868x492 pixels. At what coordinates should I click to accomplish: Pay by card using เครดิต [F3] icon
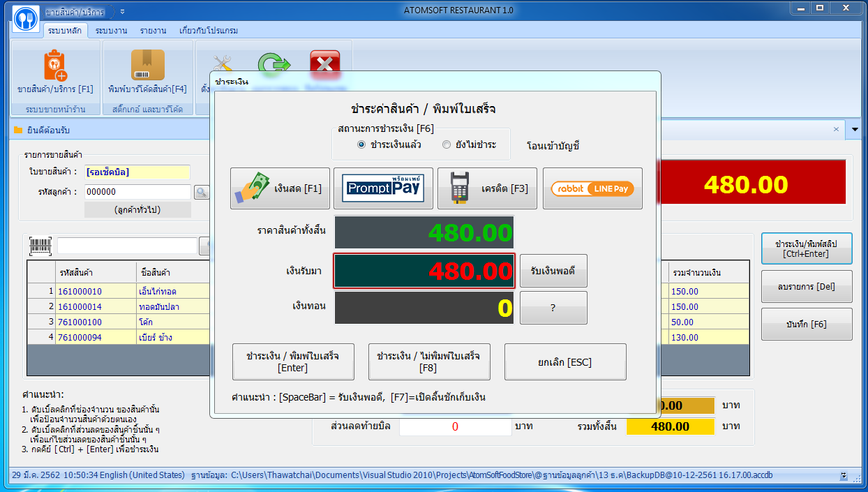[486, 188]
